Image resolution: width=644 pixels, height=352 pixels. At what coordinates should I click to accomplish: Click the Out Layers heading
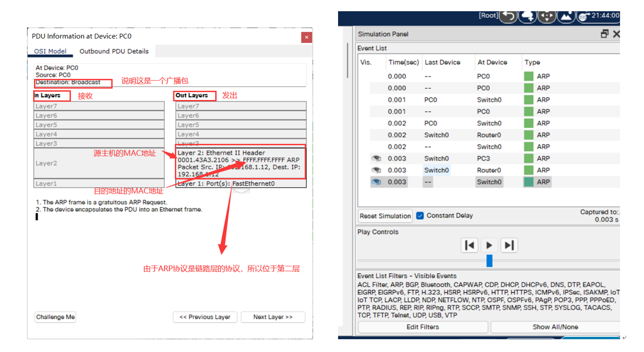[192, 95]
